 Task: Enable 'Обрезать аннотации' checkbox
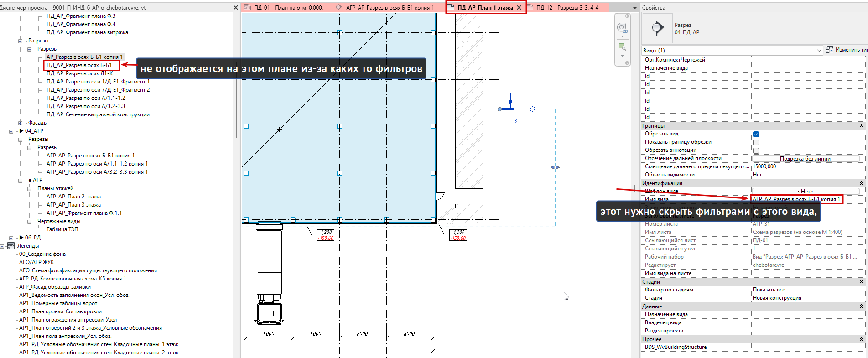tap(756, 150)
